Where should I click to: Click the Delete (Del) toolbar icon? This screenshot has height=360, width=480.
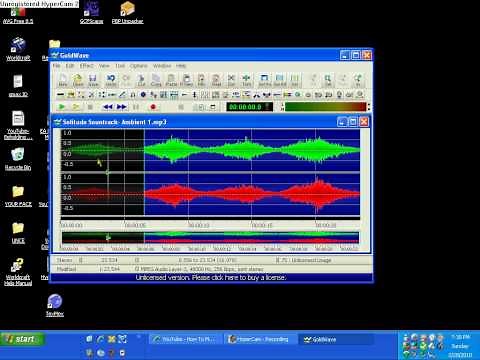[x=231, y=80]
